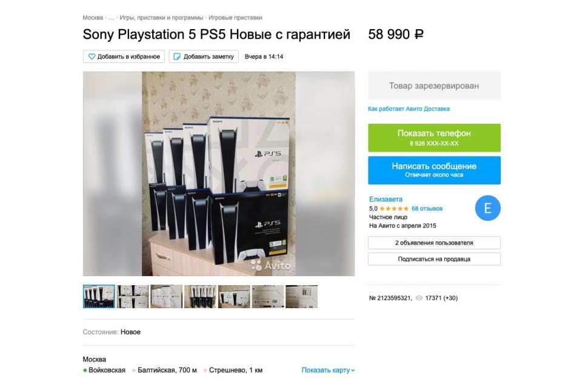Expand map with Показать карту chevron

[x=328, y=370]
